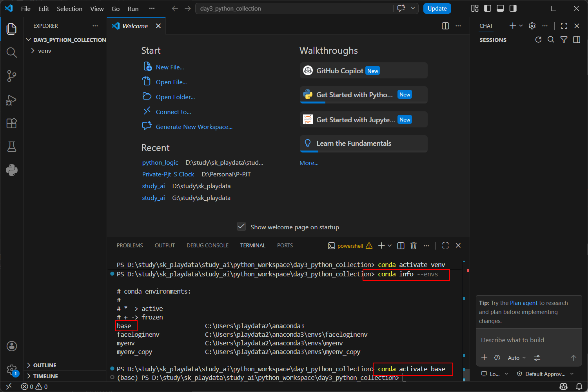
Task: Refresh the chat sessions list
Action: (x=538, y=40)
